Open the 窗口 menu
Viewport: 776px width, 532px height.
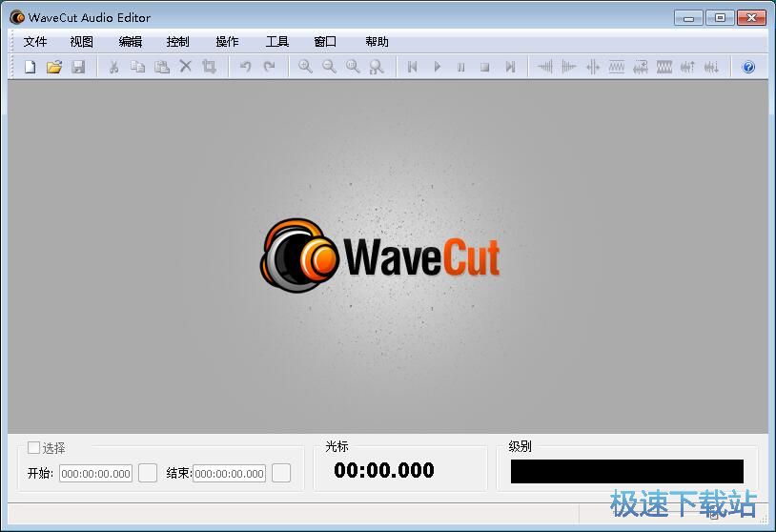[x=325, y=42]
